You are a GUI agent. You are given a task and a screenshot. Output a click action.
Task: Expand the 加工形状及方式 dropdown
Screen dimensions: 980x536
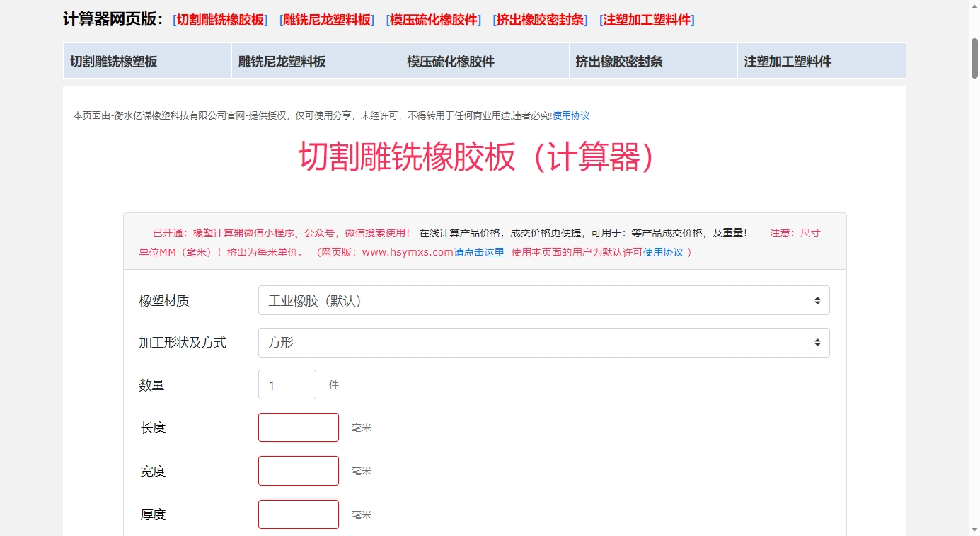tap(543, 343)
